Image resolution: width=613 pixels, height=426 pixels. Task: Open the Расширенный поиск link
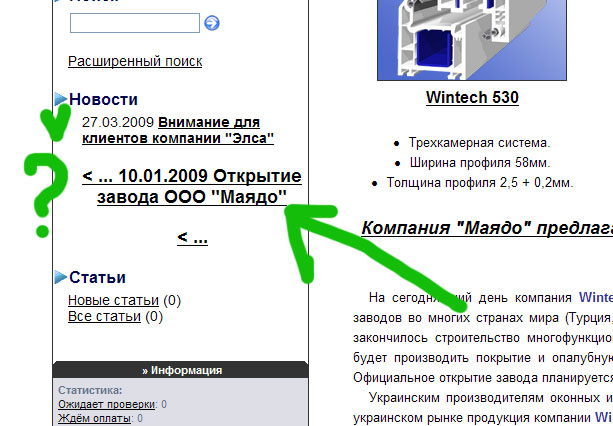tap(135, 61)
